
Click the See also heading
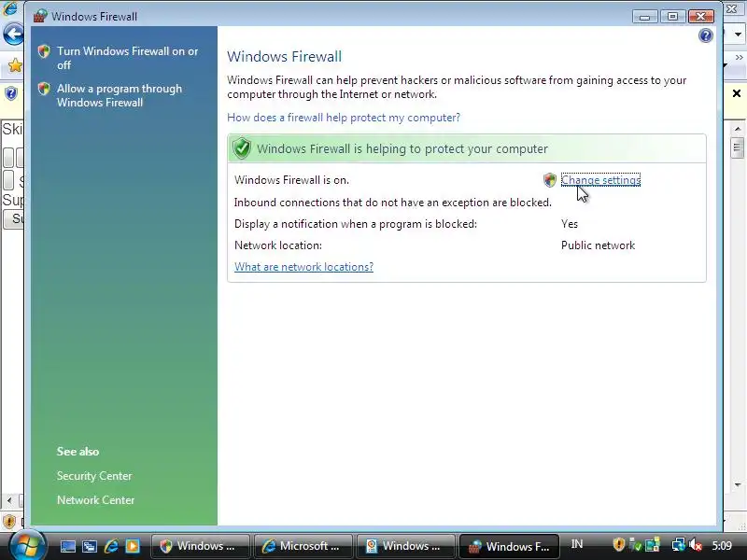(x=78, y=452)
